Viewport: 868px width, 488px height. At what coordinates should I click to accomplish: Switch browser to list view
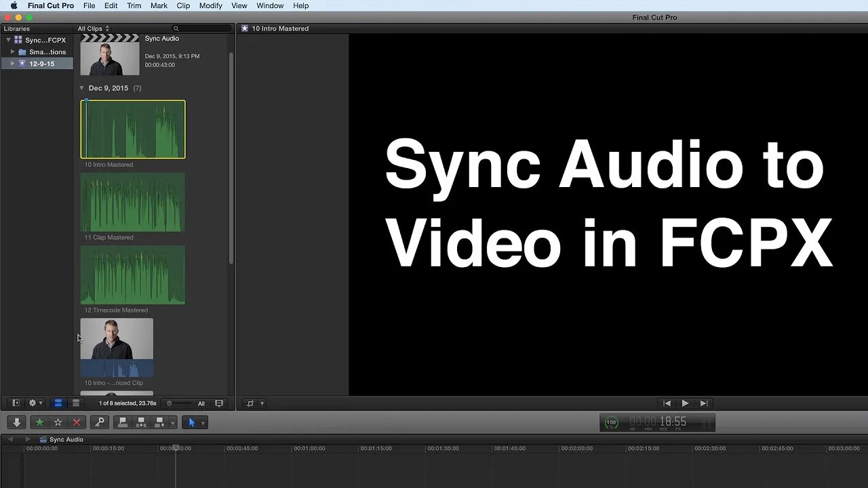(76, 403)
